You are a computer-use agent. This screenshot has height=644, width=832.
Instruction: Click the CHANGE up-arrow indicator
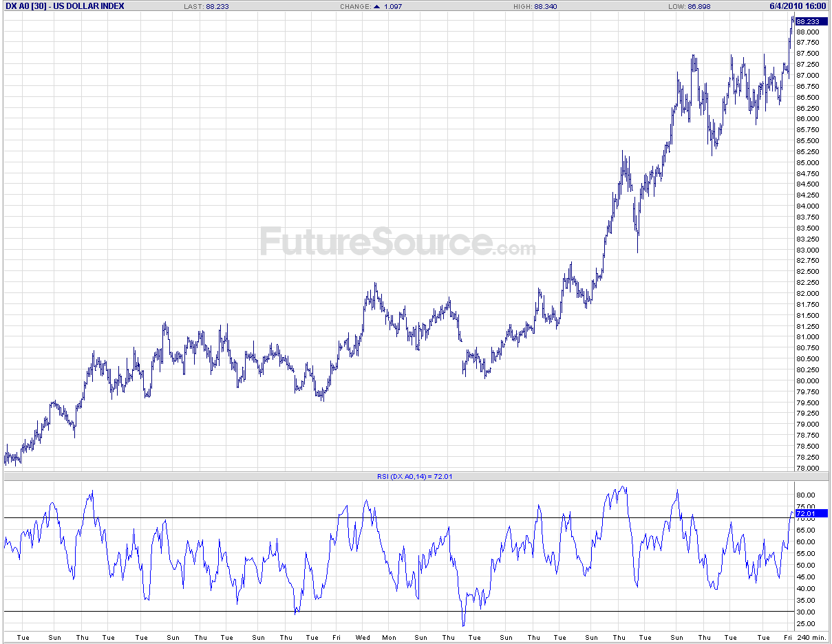point(376,7)
